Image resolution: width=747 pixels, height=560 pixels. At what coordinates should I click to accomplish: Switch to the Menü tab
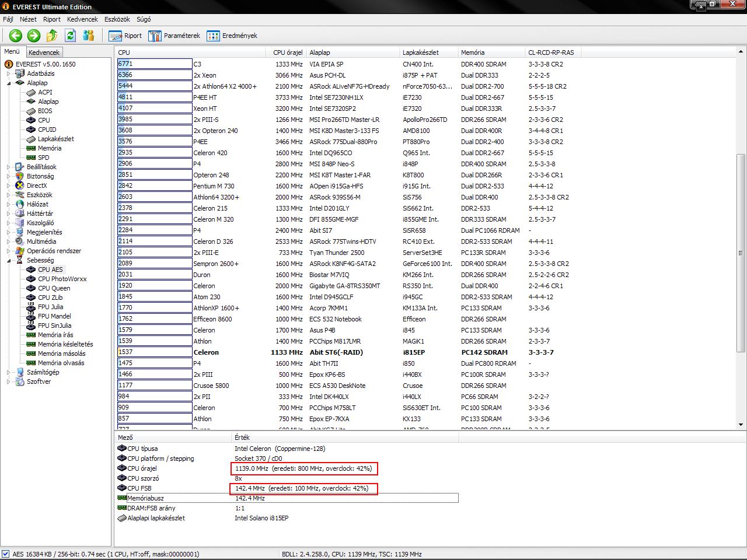click(x=12, y=51)
